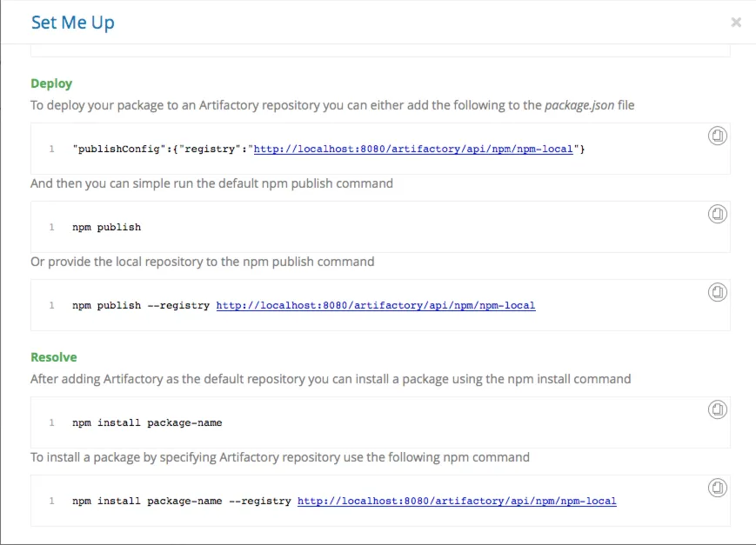756x545 pixels.
Task: Open the registry URL in the publishConfig snippet
Action: [x=413, y=150]
